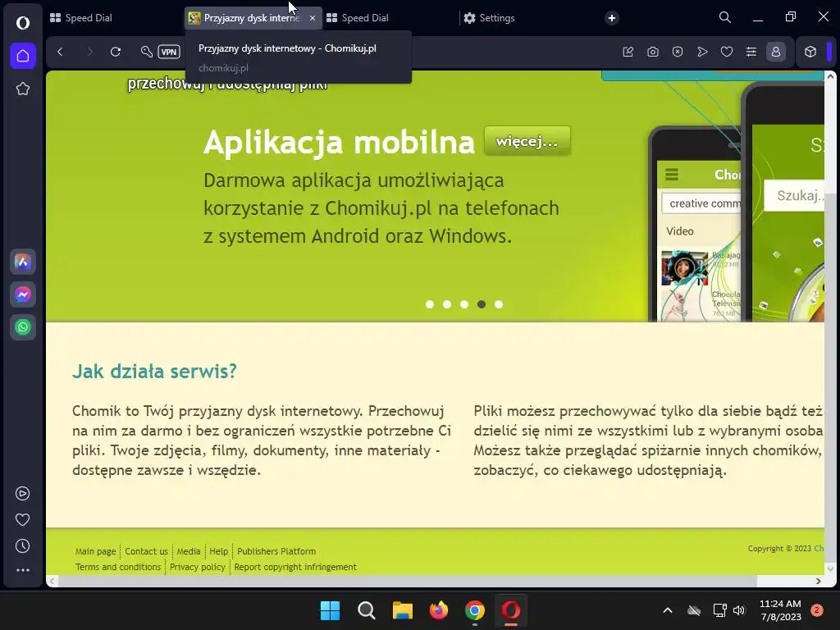840x630 pixels.
Task: Click the Jak działa serwis? heading
Action: 154,372
